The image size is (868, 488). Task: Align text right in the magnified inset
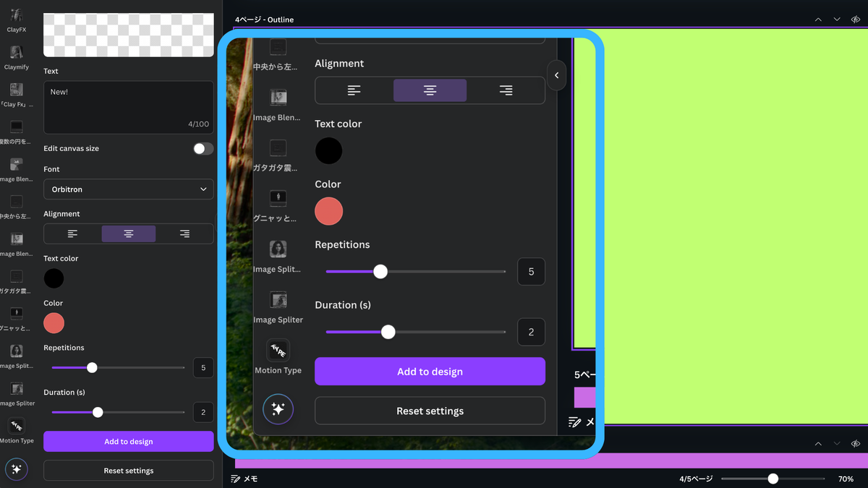506,90
